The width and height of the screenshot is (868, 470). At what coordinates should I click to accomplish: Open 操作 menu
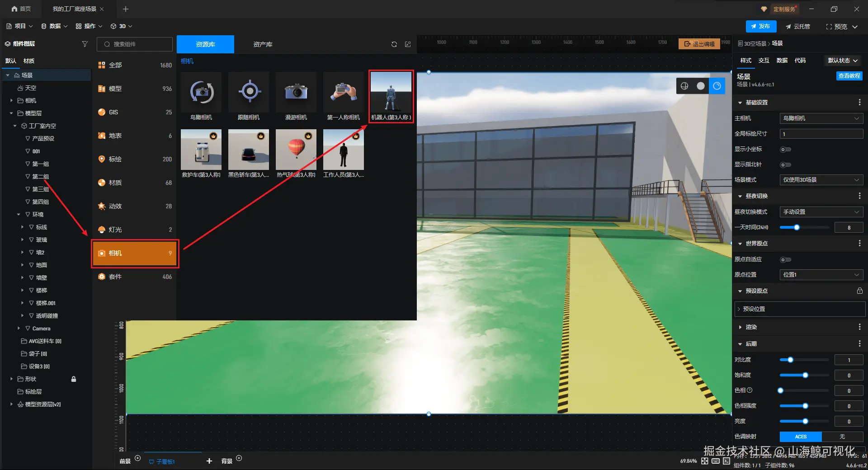89,26
